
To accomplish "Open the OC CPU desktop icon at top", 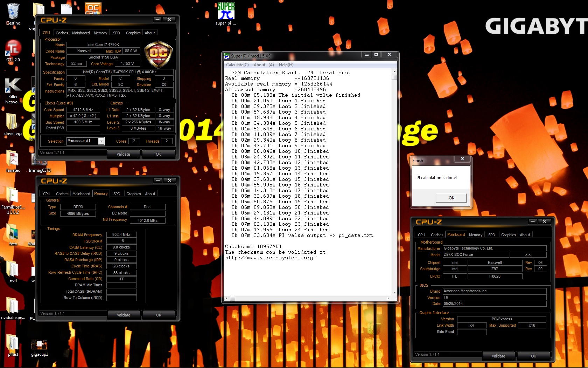I will 93,8.
